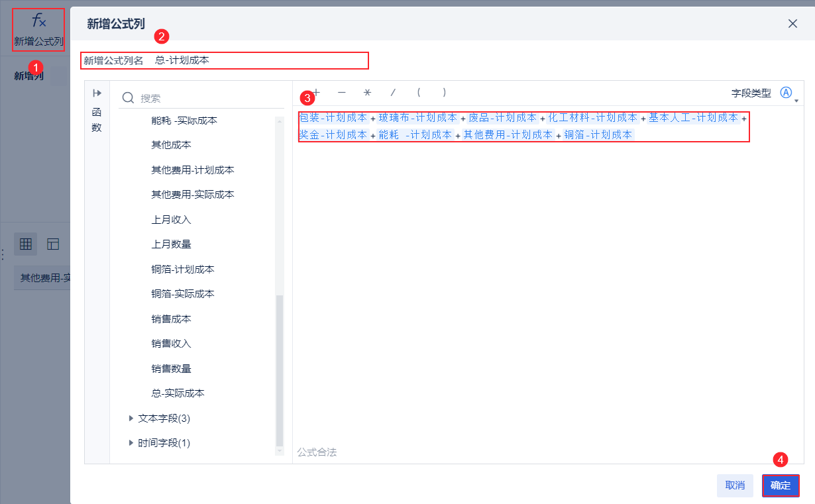Edit the 新增公式列名 input field
Image resolution: width=815 pixels, height=504 pixels.
click(x=260, y=60)
